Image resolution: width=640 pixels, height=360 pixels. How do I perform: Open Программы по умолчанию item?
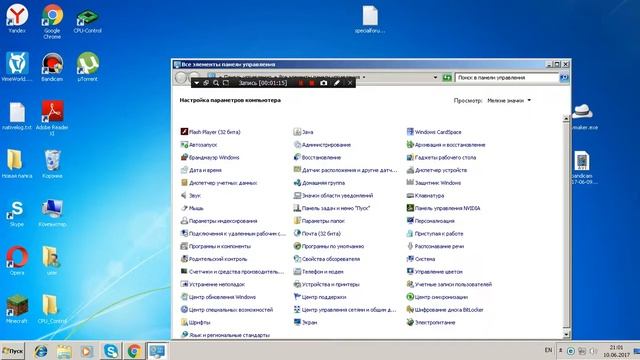(329, 246)
